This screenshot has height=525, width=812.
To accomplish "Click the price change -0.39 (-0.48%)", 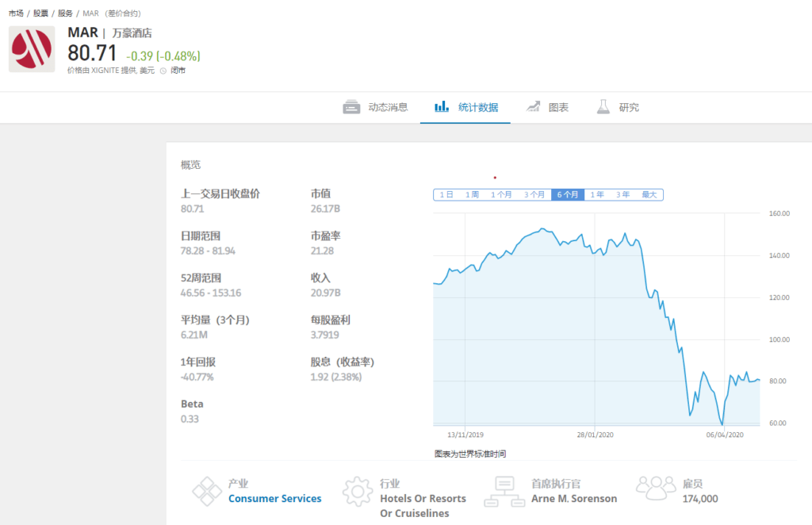I will coord(163,56).
